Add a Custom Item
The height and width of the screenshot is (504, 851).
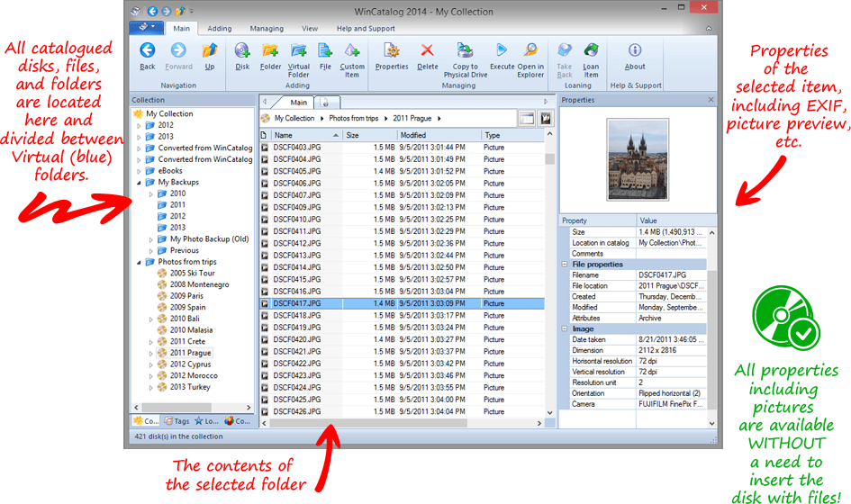352,59
